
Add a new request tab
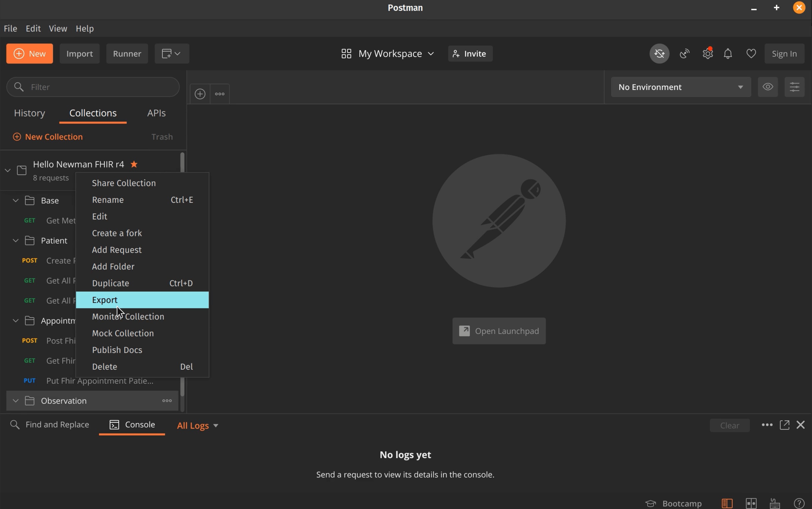click(200, 94)
